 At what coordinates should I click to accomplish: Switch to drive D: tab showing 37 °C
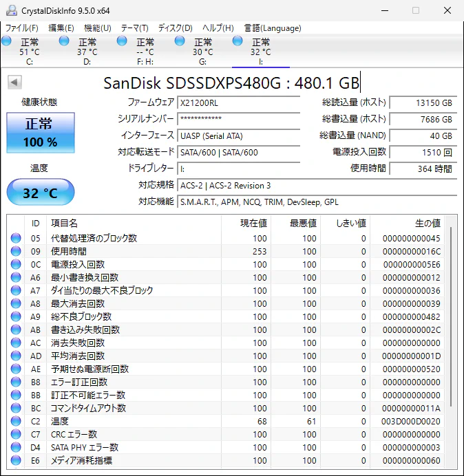pyautogui.click(x=87, y=52)
